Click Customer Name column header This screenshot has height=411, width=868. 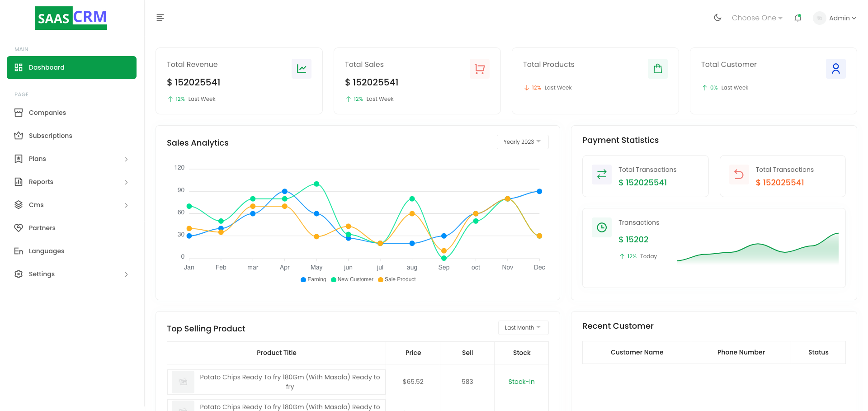pyautogui.click(x=637, y=352)
